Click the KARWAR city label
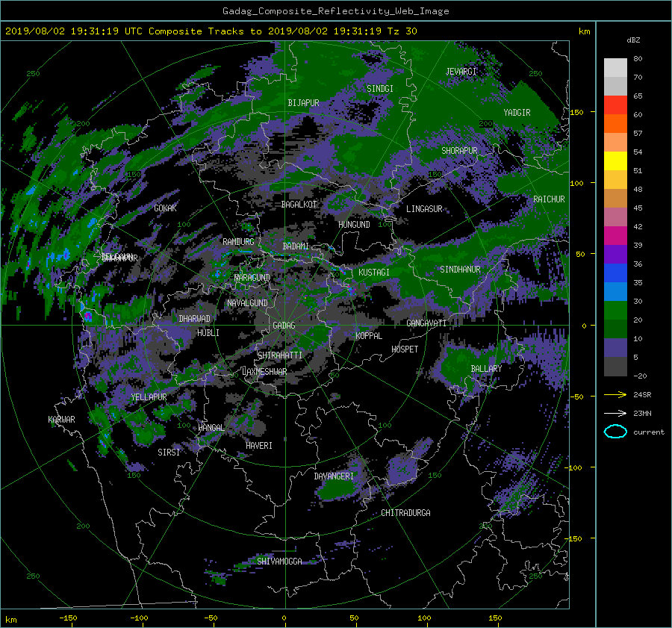The height and width of the screenshot is (628, 672). pyautogui.click(x=61, y=419)
